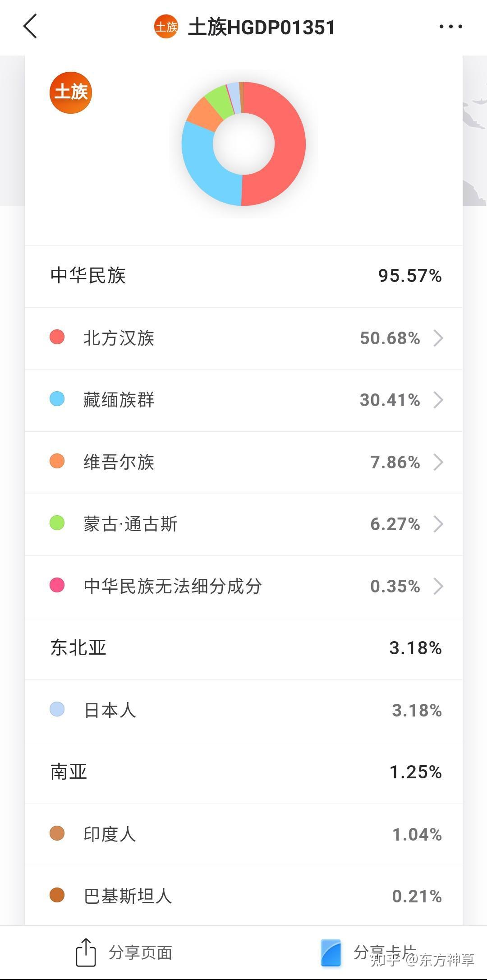The height and width of the screenshot is (980, 487).
Task: Expand 中华民族无法细分成分 chevron
Action: 438,586
